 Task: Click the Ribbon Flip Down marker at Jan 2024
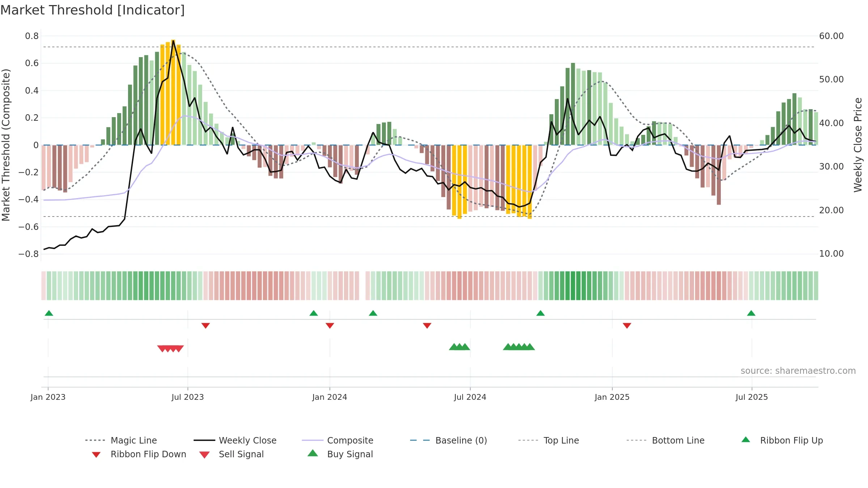[x=330, y=326]
